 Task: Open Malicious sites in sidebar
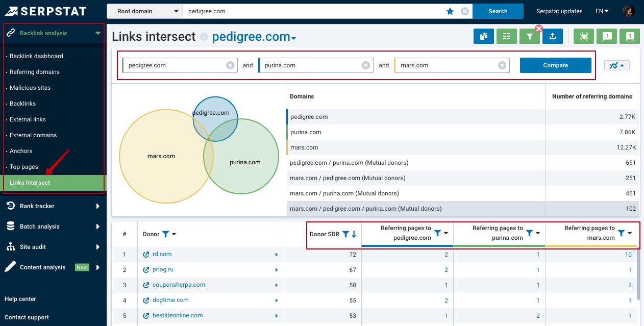tap(30, 88)
